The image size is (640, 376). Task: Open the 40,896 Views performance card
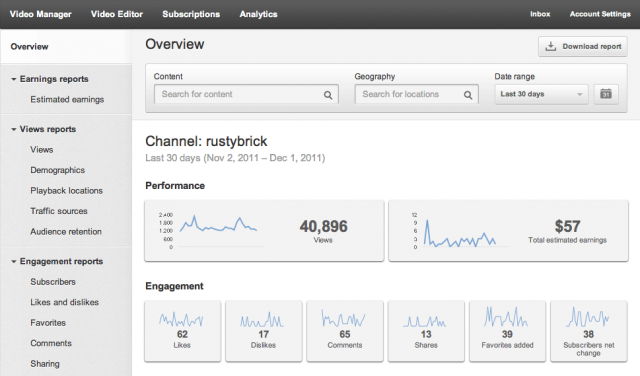(x=264, y=231)
